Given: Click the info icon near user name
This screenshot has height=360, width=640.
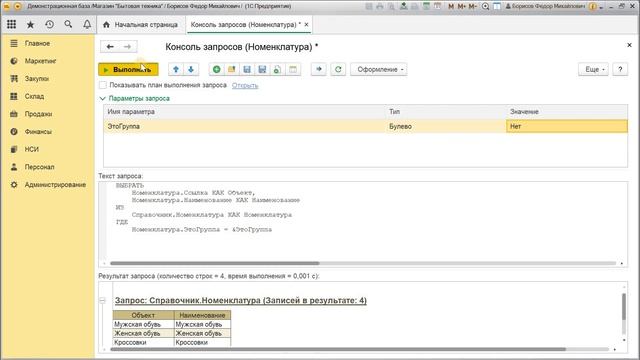Looking at the screenshot, I should coord(593,7).
